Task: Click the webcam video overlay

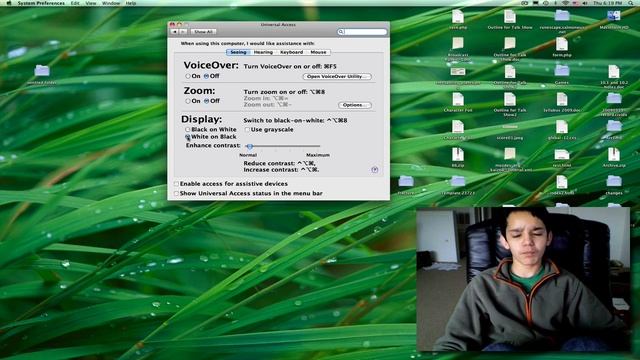Action: [x=523, y=279]
